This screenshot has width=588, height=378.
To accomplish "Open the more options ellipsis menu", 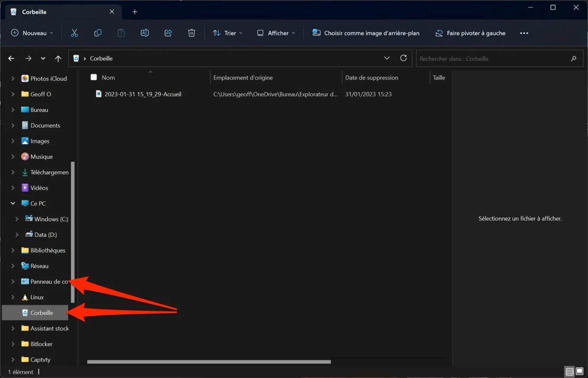I will coord(524,33).
